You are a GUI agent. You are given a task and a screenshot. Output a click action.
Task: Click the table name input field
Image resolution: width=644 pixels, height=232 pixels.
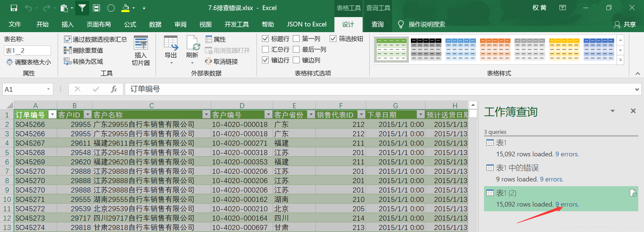coord(28,51)
